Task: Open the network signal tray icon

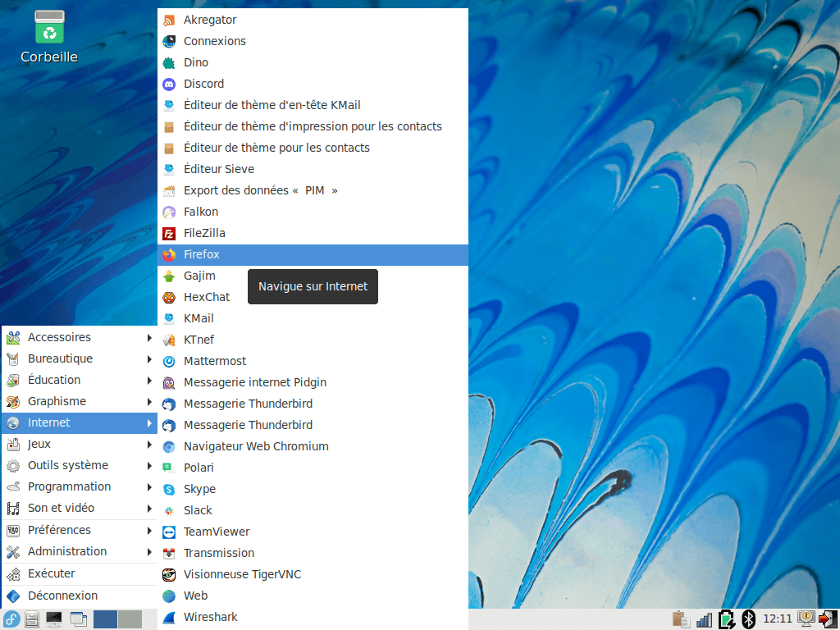Action: click(704, 620)
